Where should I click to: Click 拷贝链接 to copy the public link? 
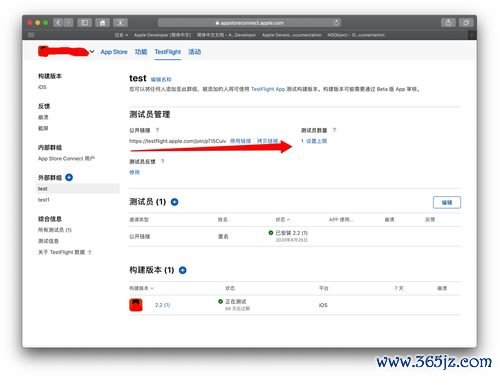[x=267, y=141]
